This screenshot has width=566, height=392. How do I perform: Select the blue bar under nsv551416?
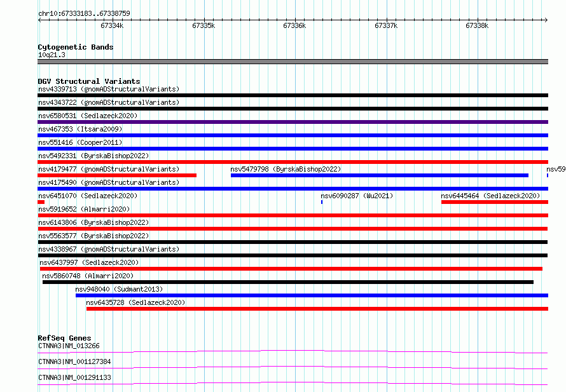tap(293, 149)
